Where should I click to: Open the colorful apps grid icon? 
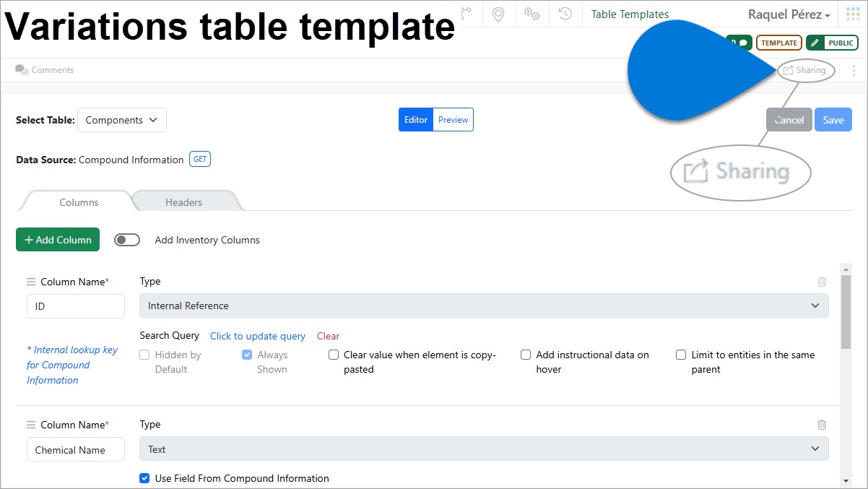click(853, 14)
